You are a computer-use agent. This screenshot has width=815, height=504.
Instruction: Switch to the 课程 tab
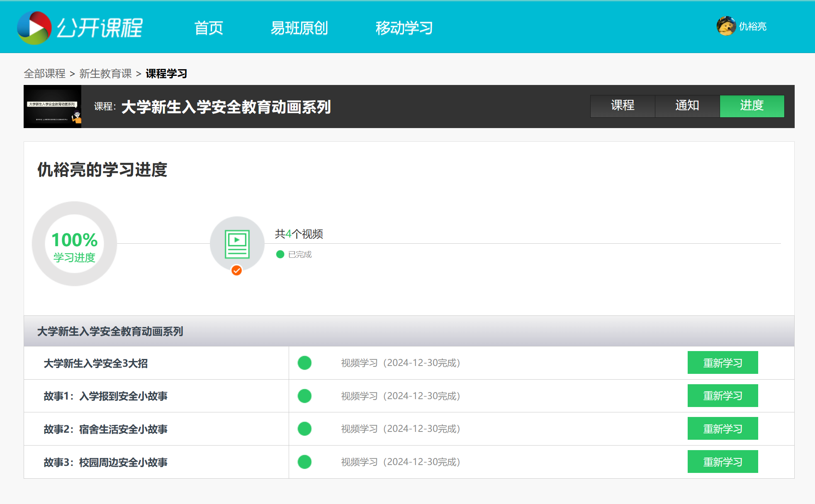pyautogui.click(x=623, y=106)
